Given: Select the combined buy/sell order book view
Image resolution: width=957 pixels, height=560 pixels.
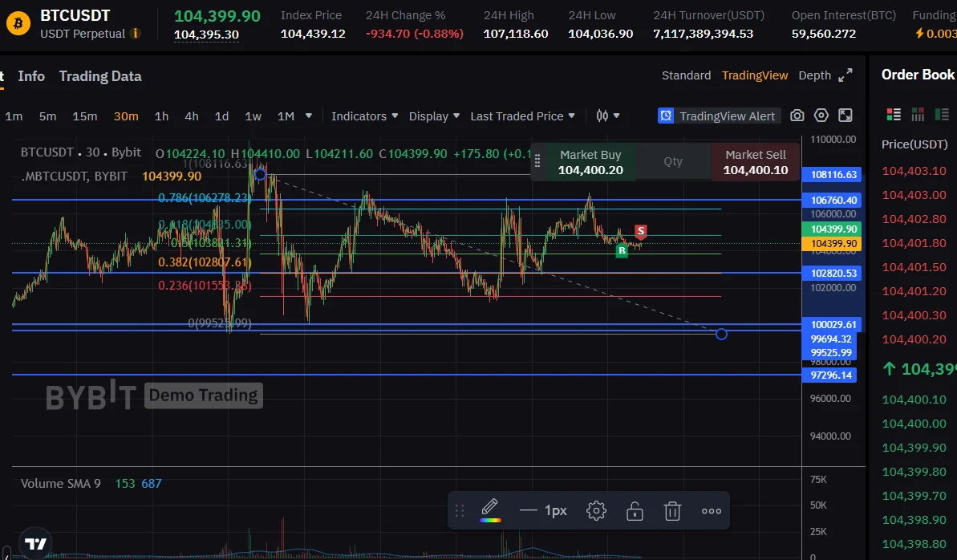Looking at the screenshot, I should (894, 114).
